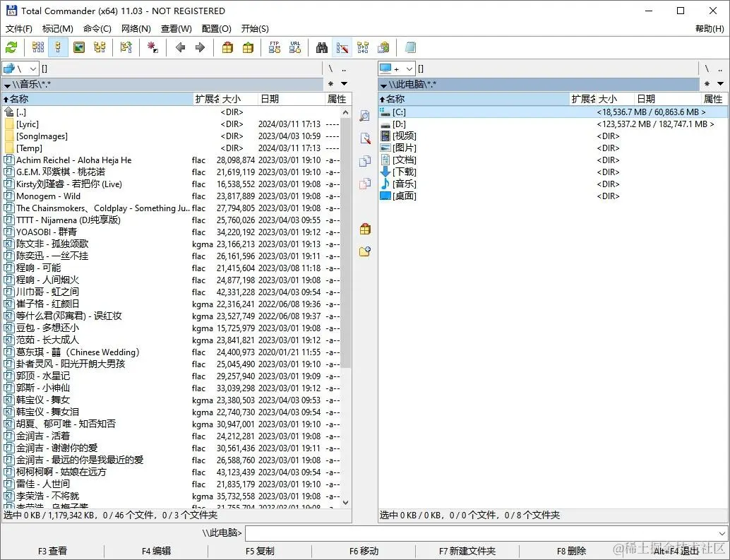730x560 pixels.
Task: Click the unpack files toolbar icon
Action: pos(248,47)
